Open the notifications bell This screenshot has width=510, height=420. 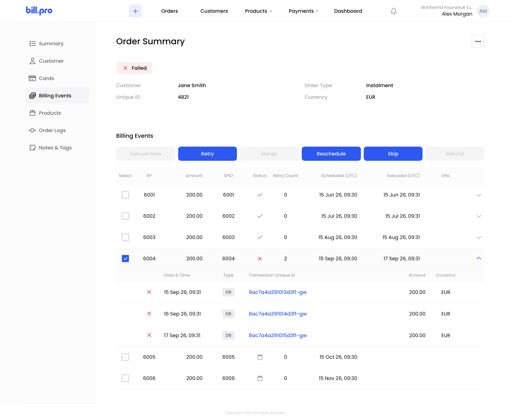coord(394,11)
